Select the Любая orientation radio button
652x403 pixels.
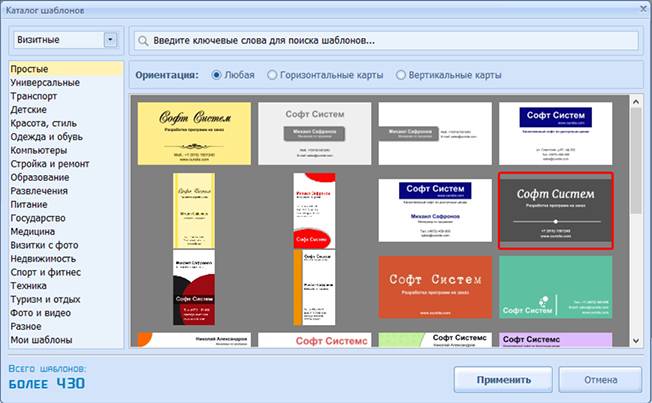(219, 75)
